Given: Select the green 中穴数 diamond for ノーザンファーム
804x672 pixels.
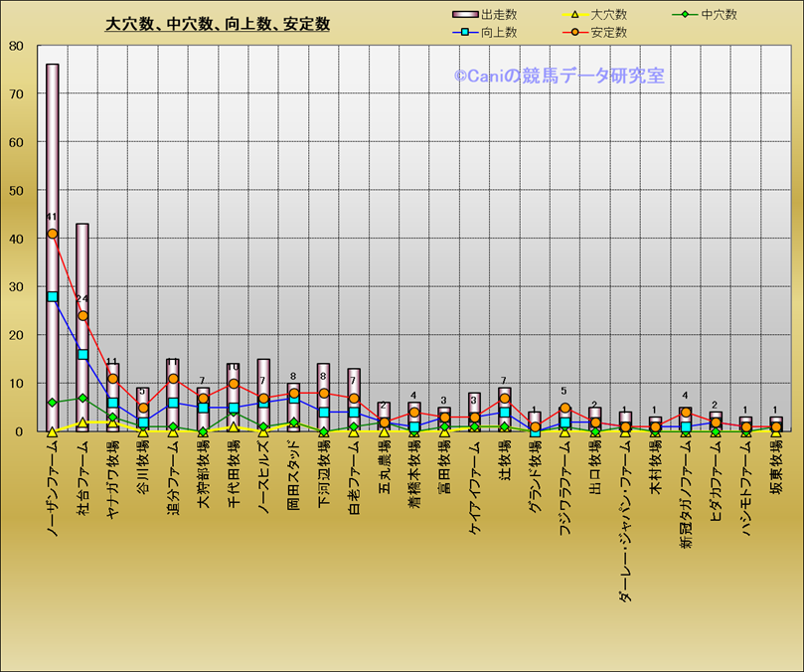Looking at the screenshot, I should point(53,403).
